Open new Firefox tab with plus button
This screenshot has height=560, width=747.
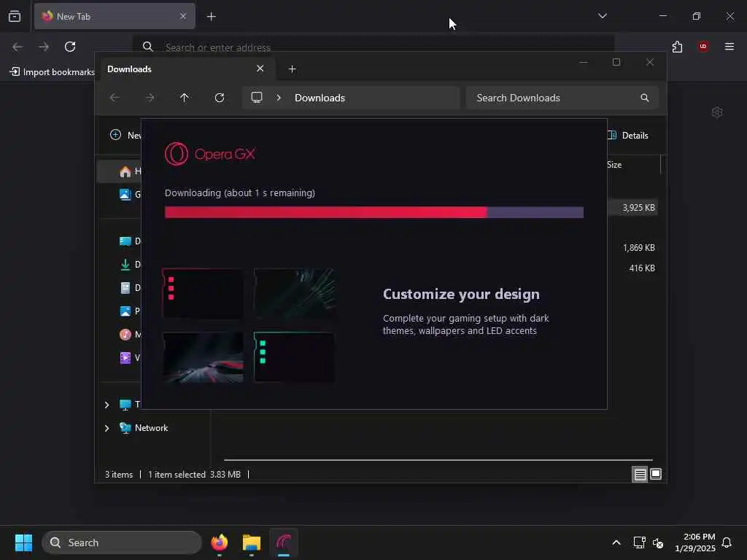[211, 17]
